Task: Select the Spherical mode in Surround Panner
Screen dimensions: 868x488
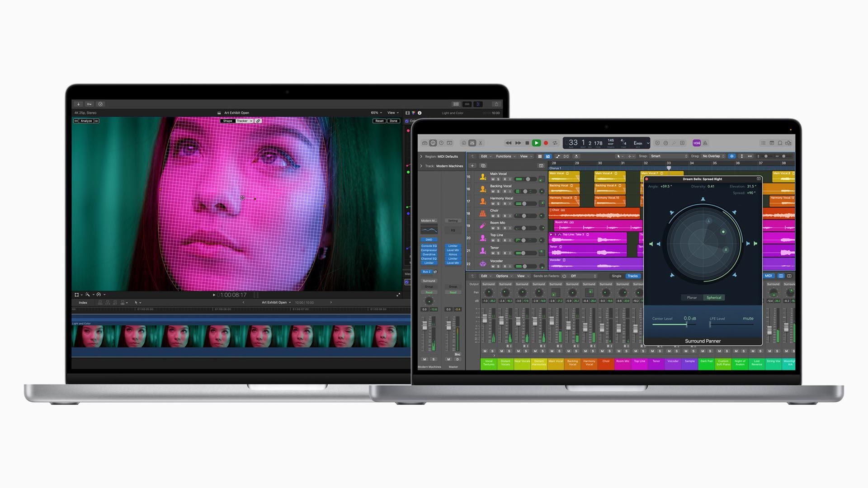Action: click(x=714, y=298)
